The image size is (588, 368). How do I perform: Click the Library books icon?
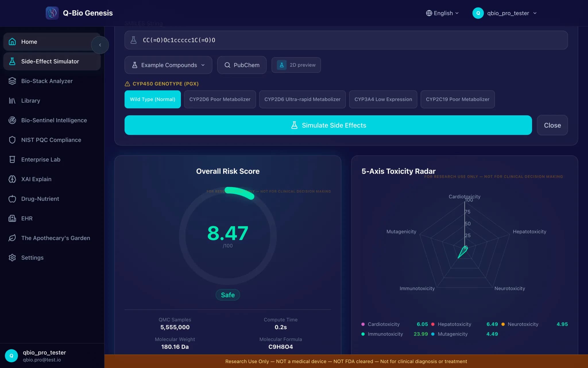point(12,101)
